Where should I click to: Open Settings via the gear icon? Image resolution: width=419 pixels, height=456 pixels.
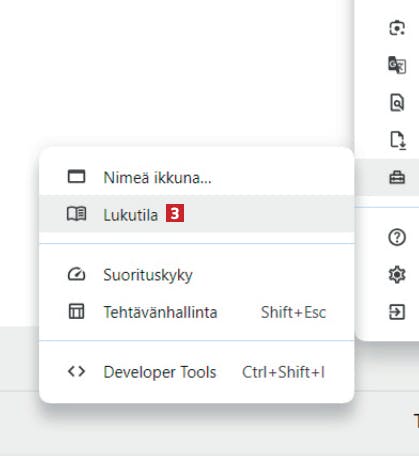pos(397,275)
